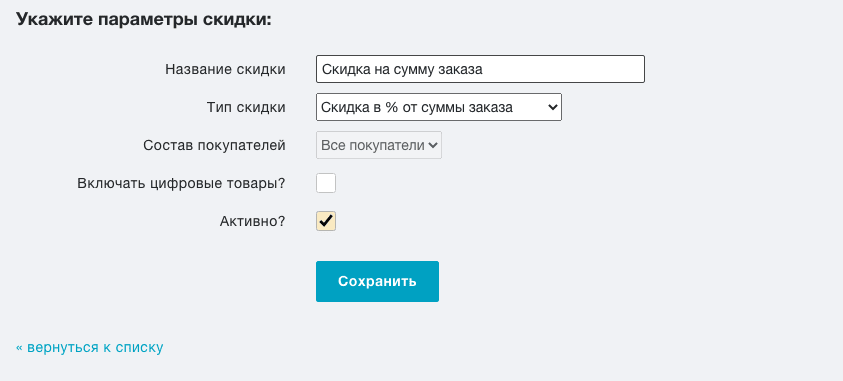Toggle digital goods via the «Включать цифровые товары?» label
The height and width of the screenshot is (381, 843).
coord(181,183)
